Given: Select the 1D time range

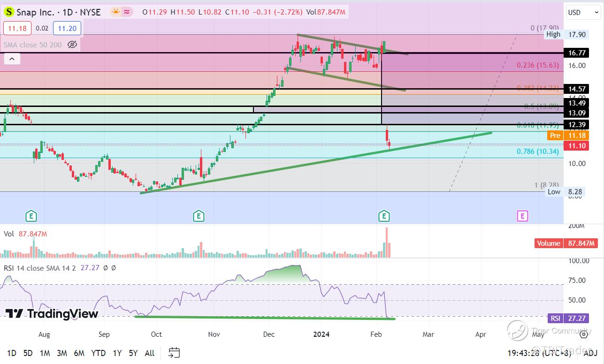Looking at the screenshot, I should [x=12, y=353].
